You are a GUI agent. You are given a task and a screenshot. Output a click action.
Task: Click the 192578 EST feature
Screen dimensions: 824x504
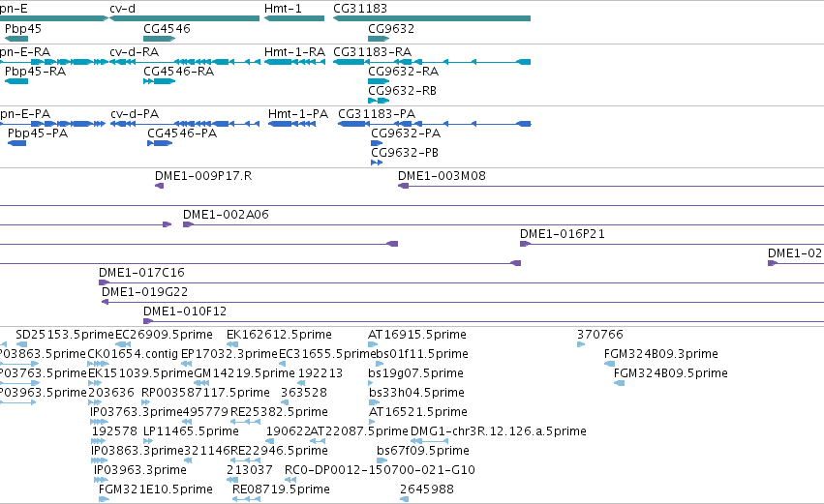coord(98,441)
